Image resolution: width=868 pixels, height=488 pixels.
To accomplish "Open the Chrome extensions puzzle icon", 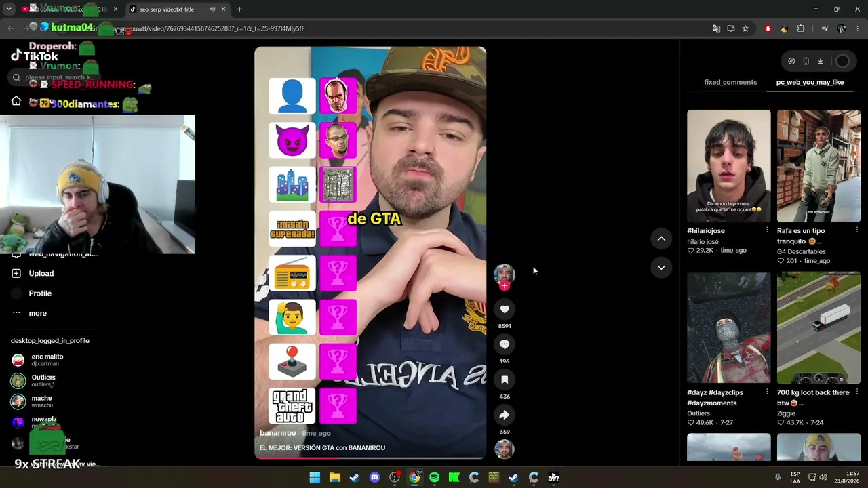I will click(x=801, y=28).
